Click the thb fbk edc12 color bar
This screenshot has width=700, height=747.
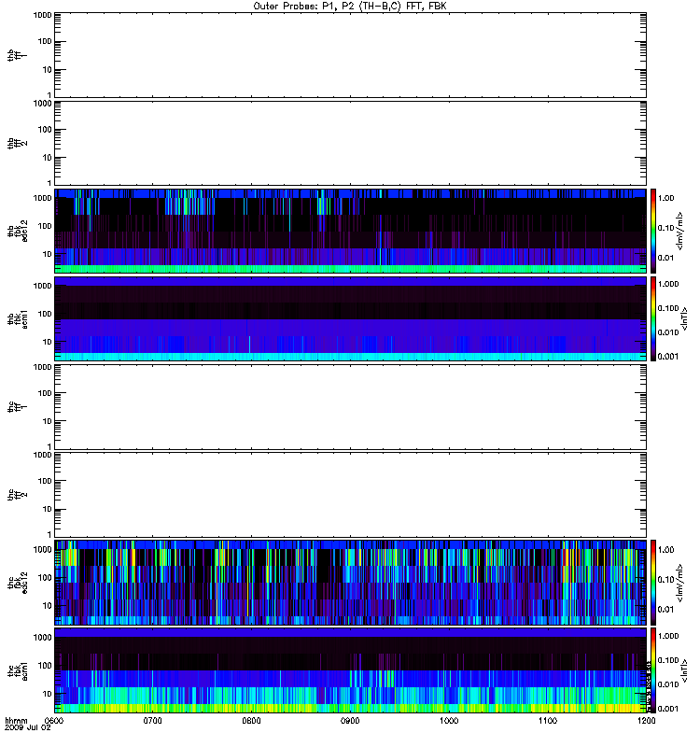(x=653, y=231)
